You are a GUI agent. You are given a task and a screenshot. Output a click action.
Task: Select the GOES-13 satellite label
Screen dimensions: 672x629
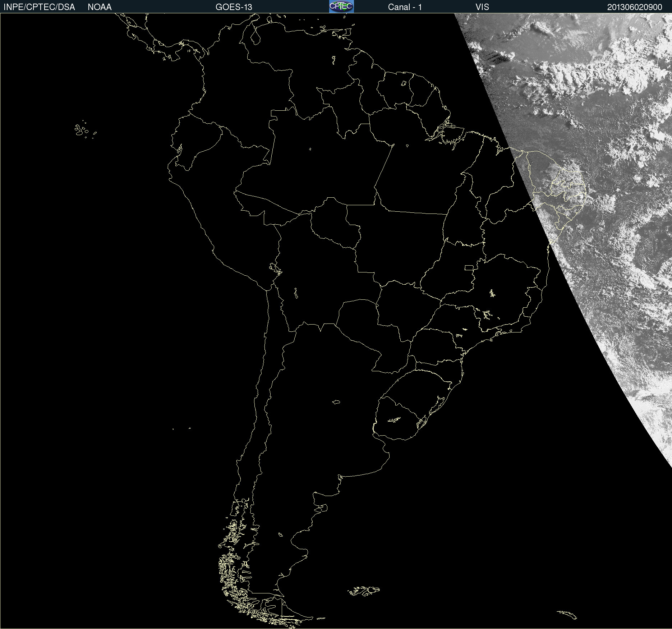click(x=234, y=7)
